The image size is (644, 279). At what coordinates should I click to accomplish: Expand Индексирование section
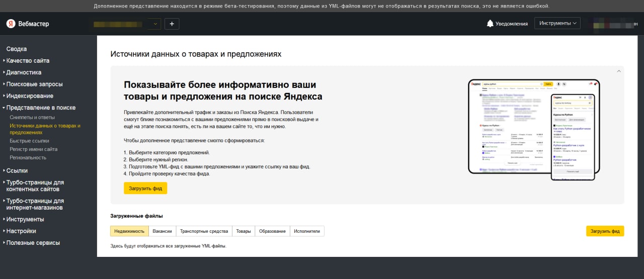pos(30,96)
